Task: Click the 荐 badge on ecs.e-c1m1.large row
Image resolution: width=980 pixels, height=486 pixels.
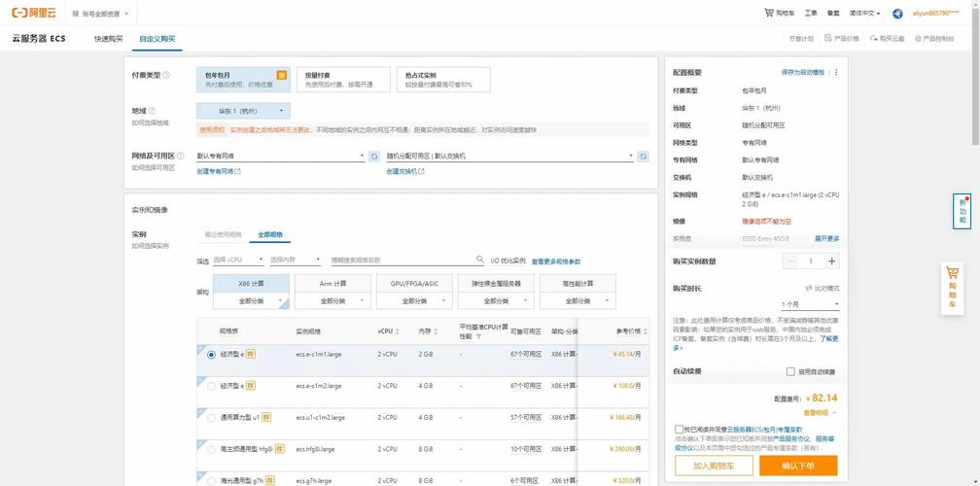Action: pos(250,354)
